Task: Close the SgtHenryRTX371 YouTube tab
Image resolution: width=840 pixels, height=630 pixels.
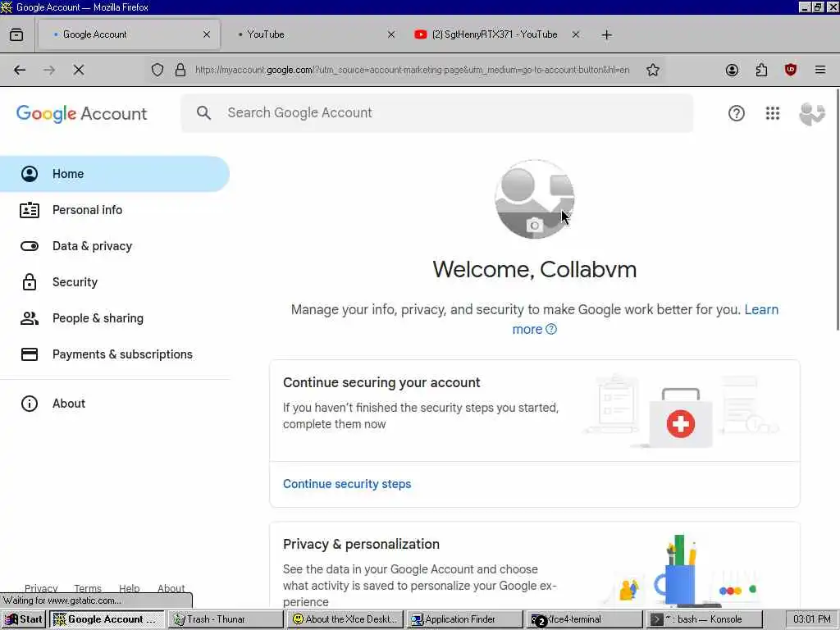Action: click(x=575, y=34)
